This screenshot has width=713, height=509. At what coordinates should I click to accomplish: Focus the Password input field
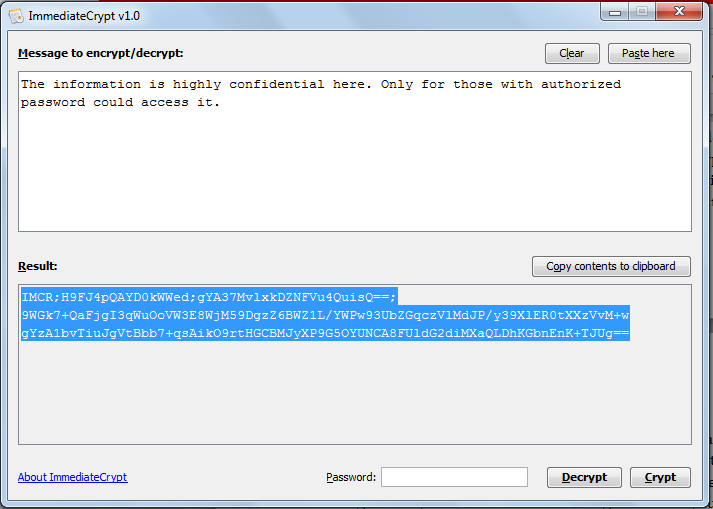(454, 477)
